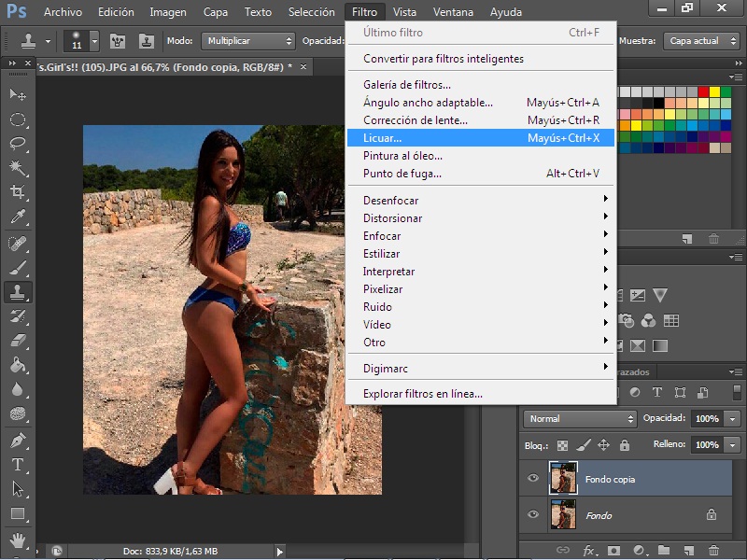This screenshot has height=560, width=747.
Task: Choose Licuar... from the Filtro menu
Action: tap(383, 138)
